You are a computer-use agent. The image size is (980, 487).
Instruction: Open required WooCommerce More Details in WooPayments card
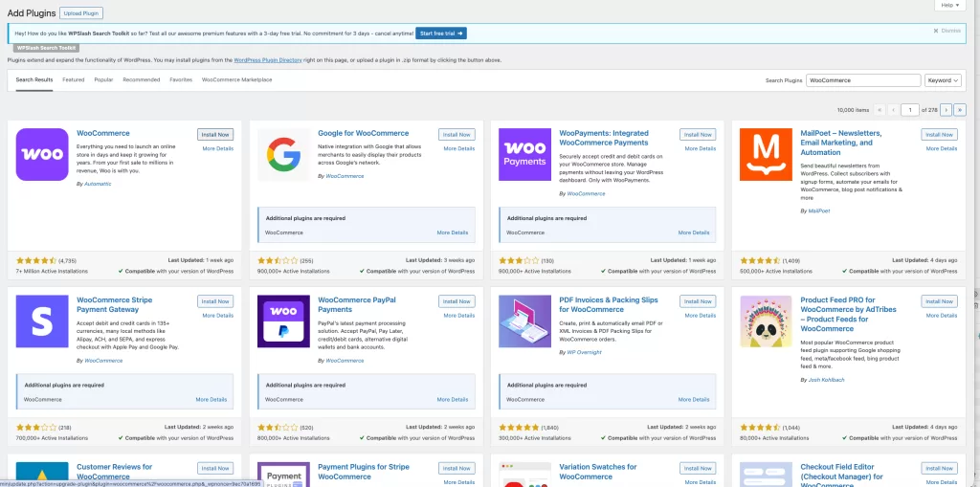(x=694, y=232)
